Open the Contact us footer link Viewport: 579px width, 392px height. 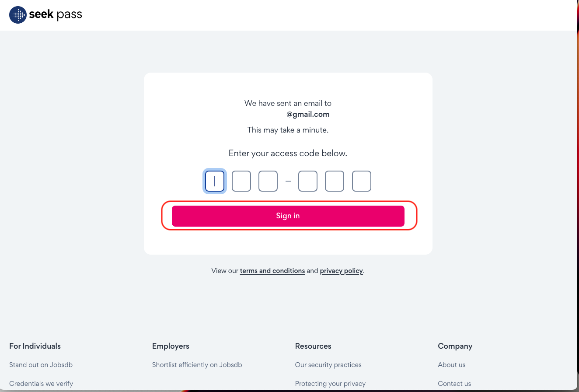point(454,384)
